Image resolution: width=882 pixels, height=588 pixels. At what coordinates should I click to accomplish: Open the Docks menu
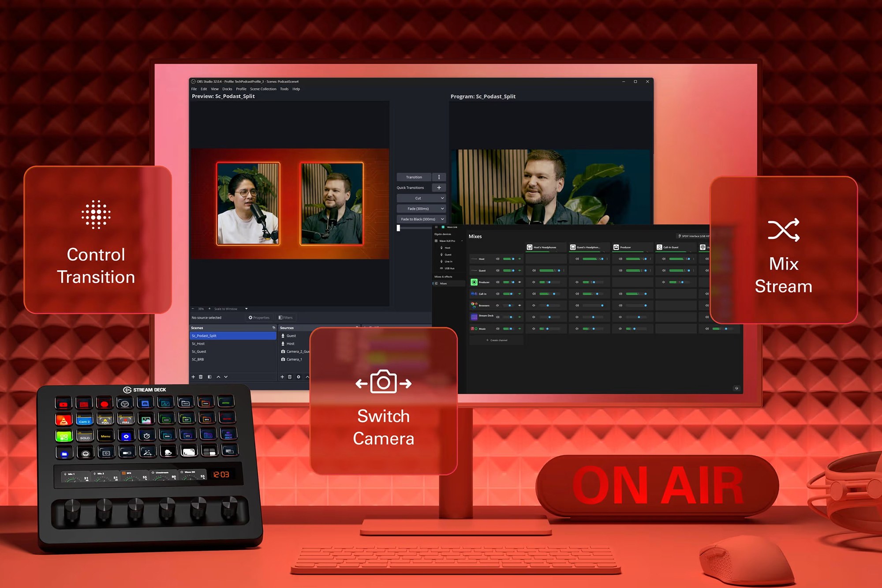(227, 89)
